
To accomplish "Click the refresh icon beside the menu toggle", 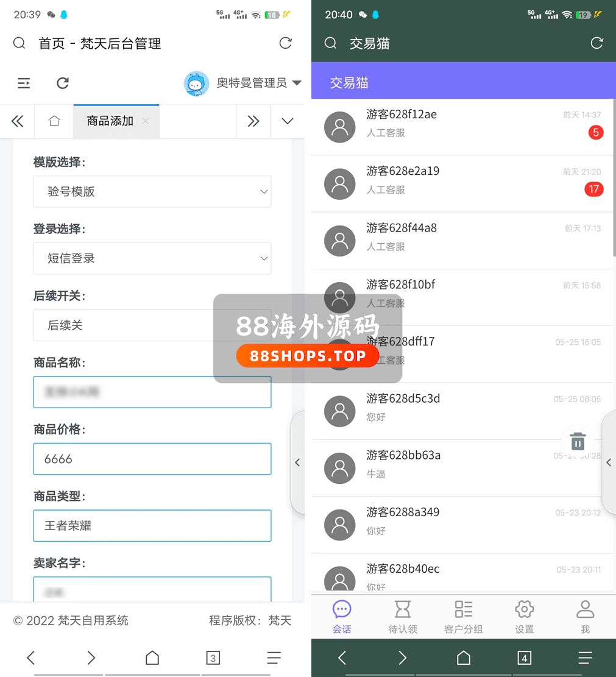I will pos(63,83).
